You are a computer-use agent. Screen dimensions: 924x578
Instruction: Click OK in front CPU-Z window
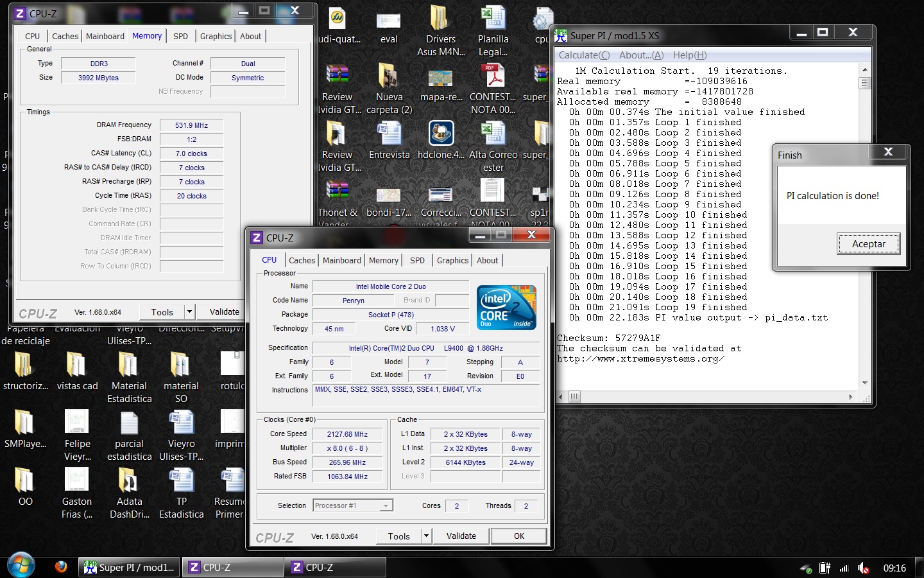point(518,536)
